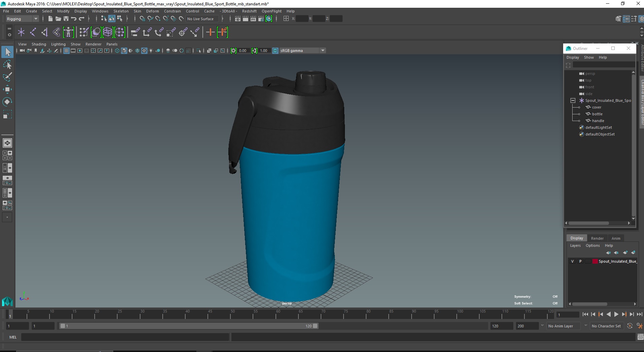Activate the Paint selection tool
The height and width of the screenshot is (352, 644).
coord(7,77)
